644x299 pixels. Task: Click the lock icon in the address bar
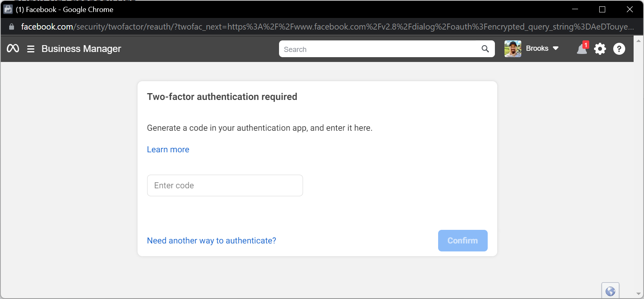click(x=12, y=27)
